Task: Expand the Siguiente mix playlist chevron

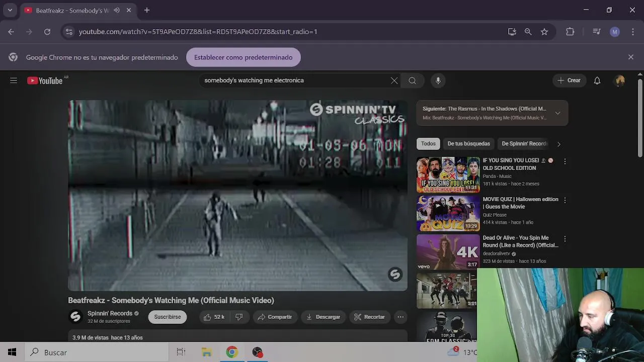Action: (x=557, y=113)
